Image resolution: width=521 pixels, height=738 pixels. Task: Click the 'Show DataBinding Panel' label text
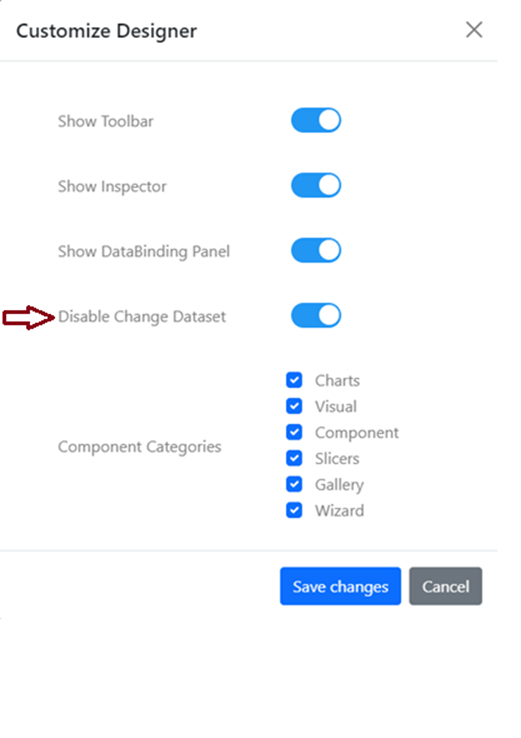pyautogui.click(x=144, y=251)
